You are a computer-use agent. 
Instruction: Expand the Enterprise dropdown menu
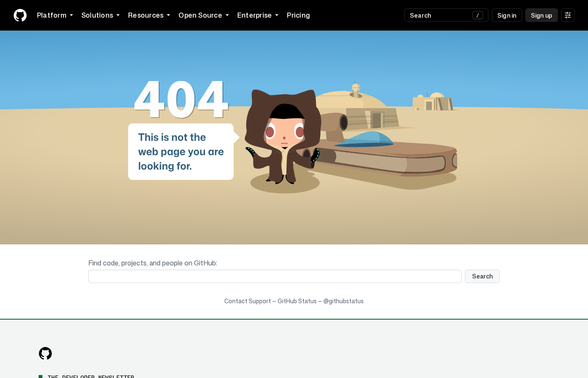258,15
